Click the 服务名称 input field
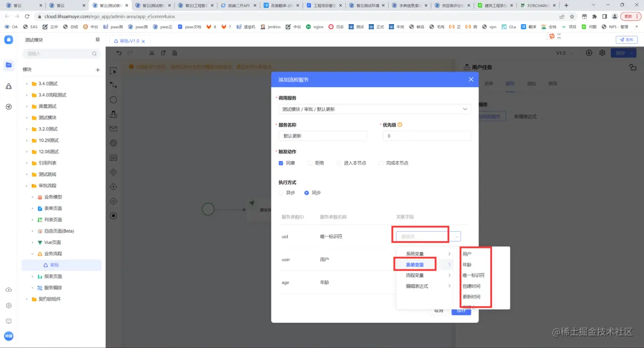 point(323,136)
